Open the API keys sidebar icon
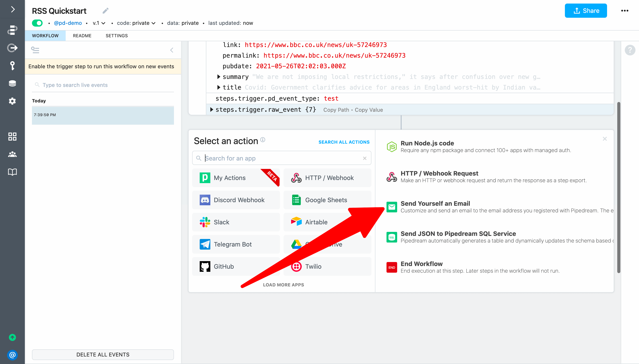Image resolution: width=639 pixels, height=364 pixels. [x=12, y=65]
